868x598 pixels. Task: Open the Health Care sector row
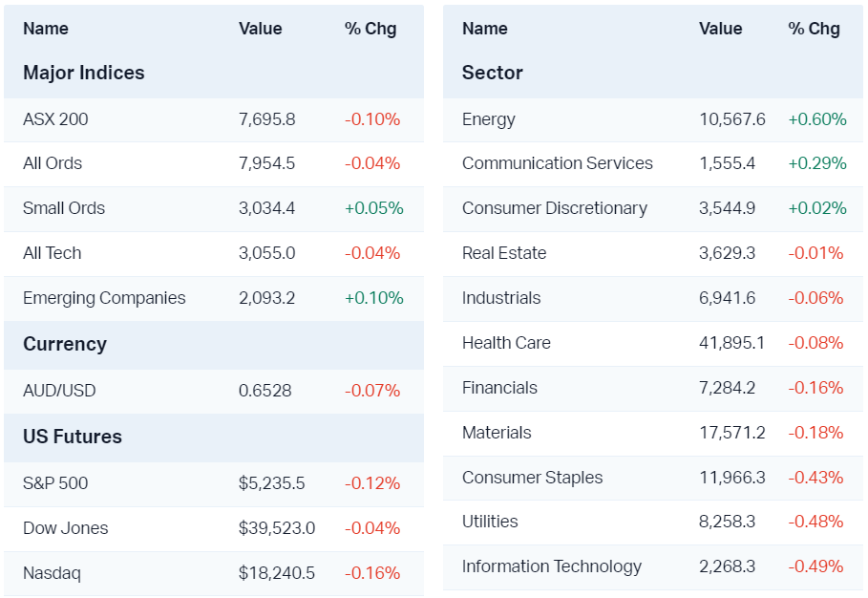pos(506,343)
